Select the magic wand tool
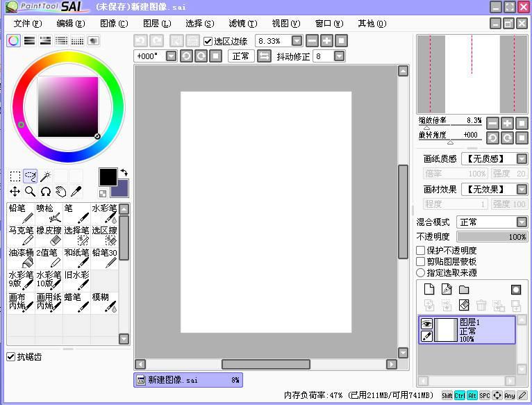This screenshot has height=405, width=532. [x=45, y=176]
